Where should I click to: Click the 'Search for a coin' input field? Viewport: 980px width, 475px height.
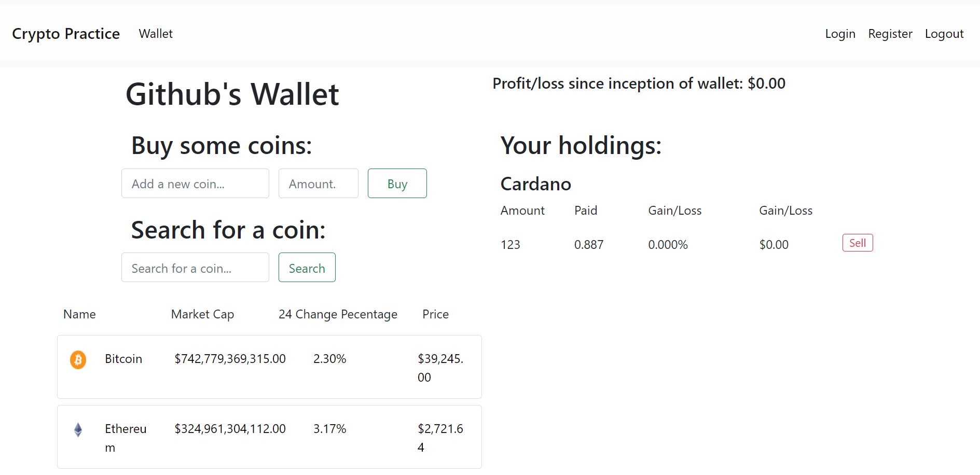195,267
